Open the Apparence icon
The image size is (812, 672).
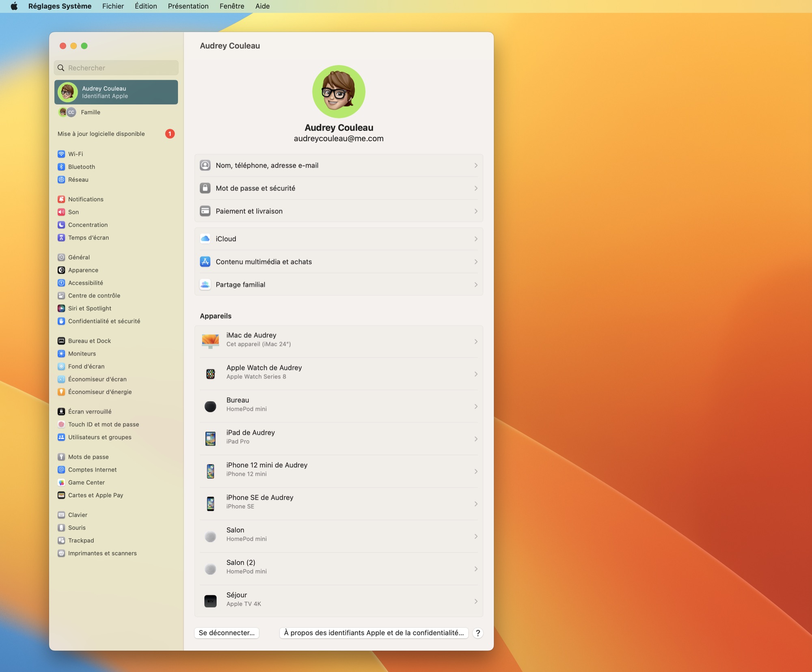coord(61,270)
